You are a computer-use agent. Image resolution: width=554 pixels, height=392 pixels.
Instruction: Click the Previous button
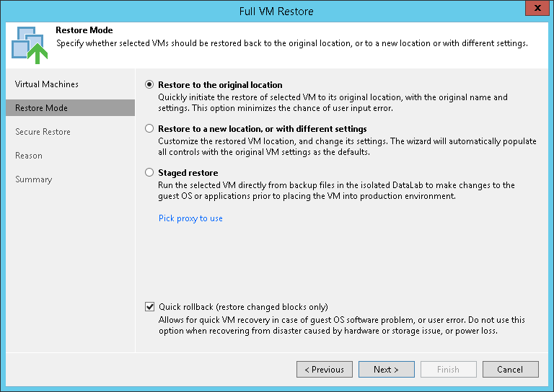(325, 370)
